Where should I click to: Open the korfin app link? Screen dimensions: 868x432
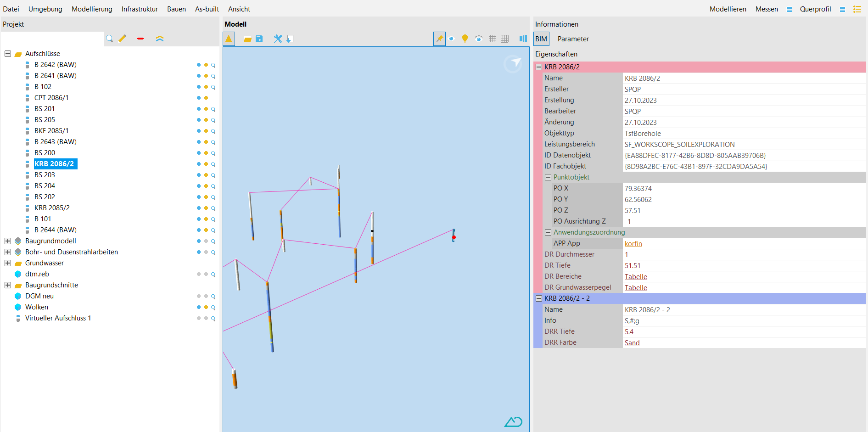tap(633, 244)
